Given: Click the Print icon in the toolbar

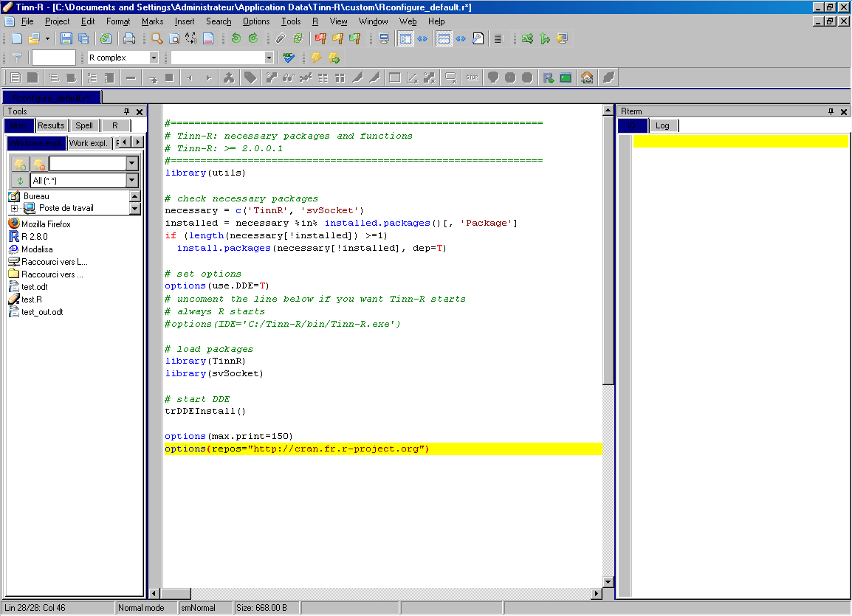Looking at the screenshot, I should point(129,38).
